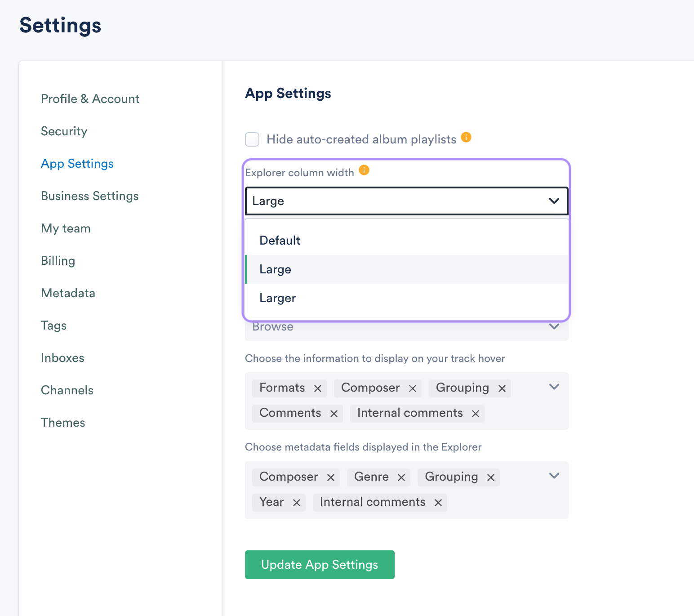694x616 pixels.
Task: Click the Formats tag label
Action: coord(282,388)
